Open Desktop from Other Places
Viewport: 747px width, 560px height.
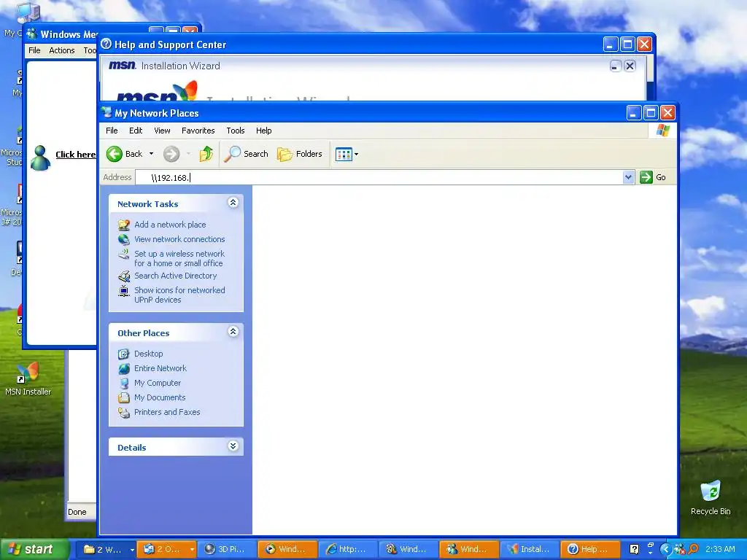pos(149,354)
